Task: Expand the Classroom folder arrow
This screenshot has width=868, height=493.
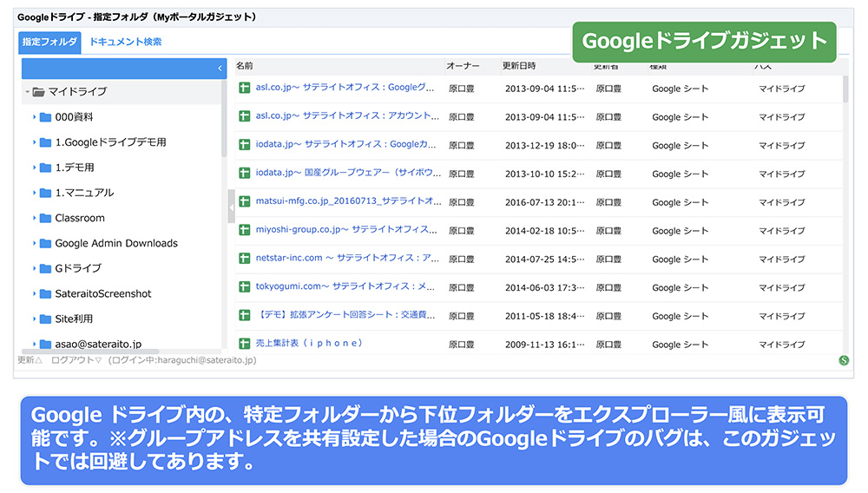Action: point(35,218)
